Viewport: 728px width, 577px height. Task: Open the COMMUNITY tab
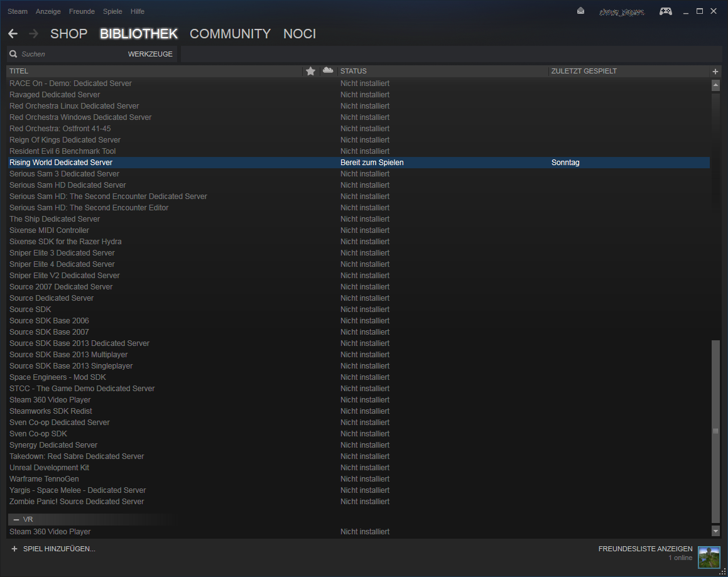tap(230, 34)
